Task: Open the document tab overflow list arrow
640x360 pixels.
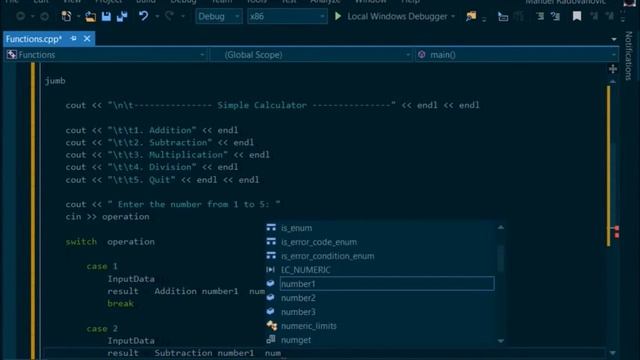Action: click(614, 39)
